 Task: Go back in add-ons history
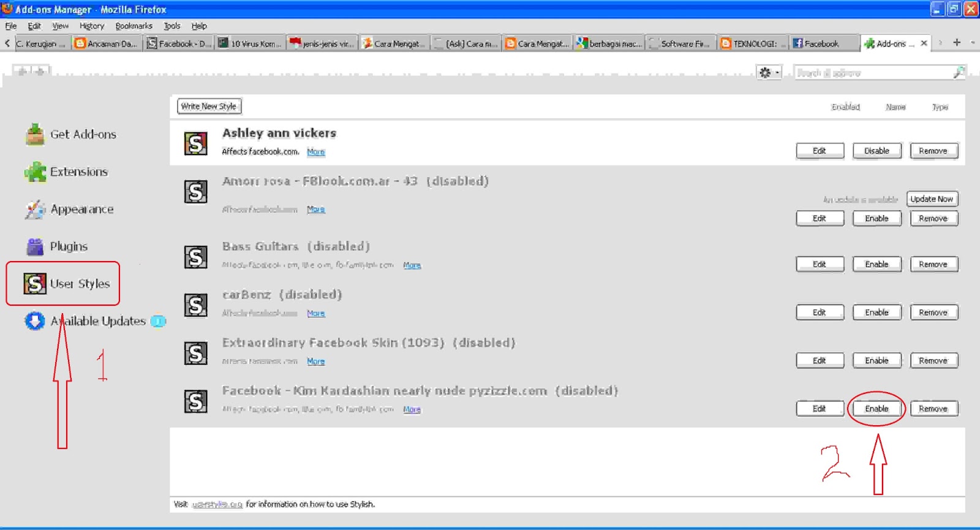[22, 72]
